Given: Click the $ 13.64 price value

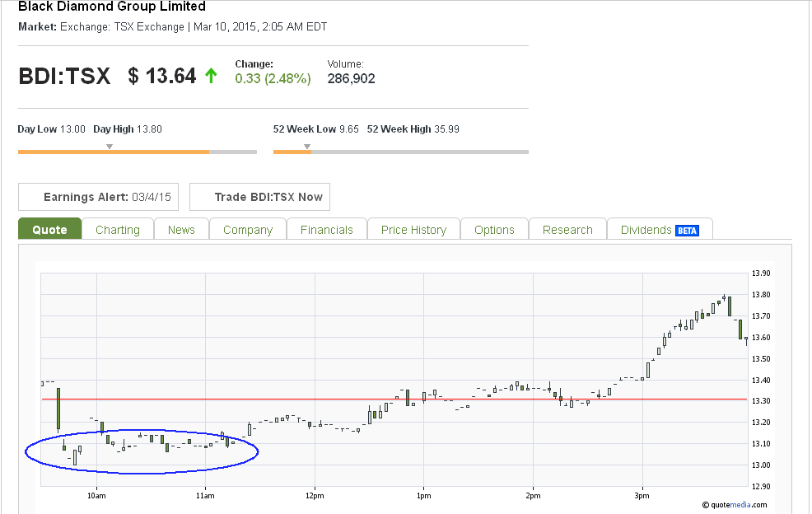Looking at the screenshot, I should point(162,76).
